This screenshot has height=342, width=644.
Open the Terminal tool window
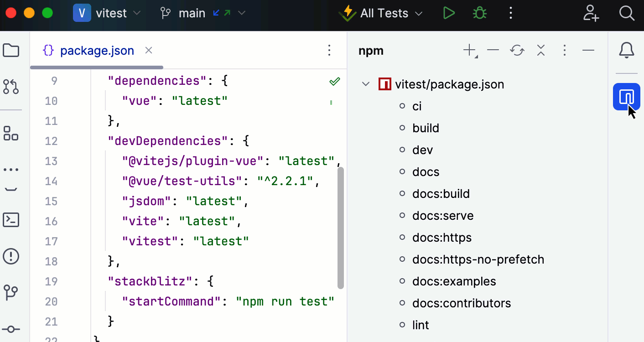11,220
